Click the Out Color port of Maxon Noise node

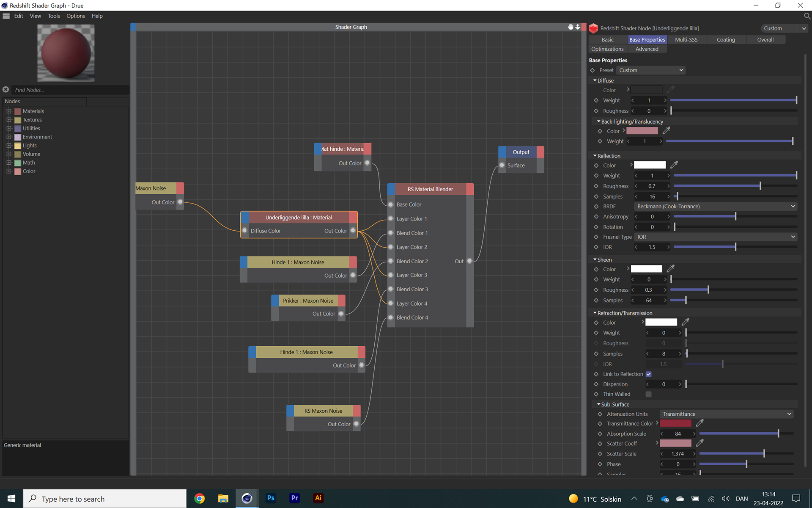[x=180, y=202]
